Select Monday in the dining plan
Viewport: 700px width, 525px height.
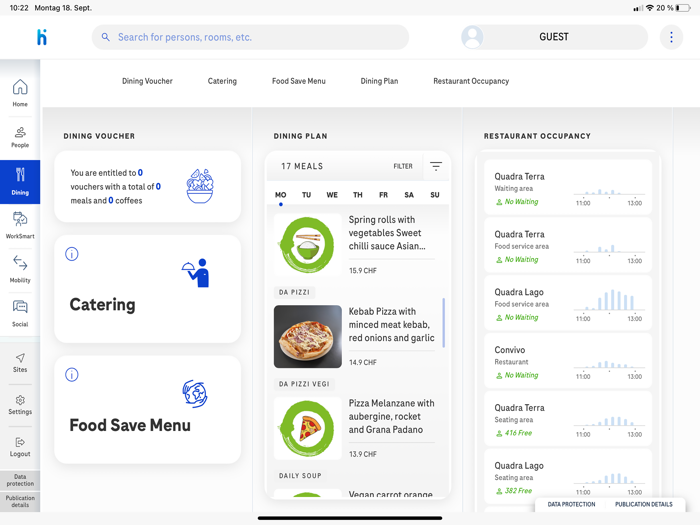pyautogui.click(x=280, y=195)
